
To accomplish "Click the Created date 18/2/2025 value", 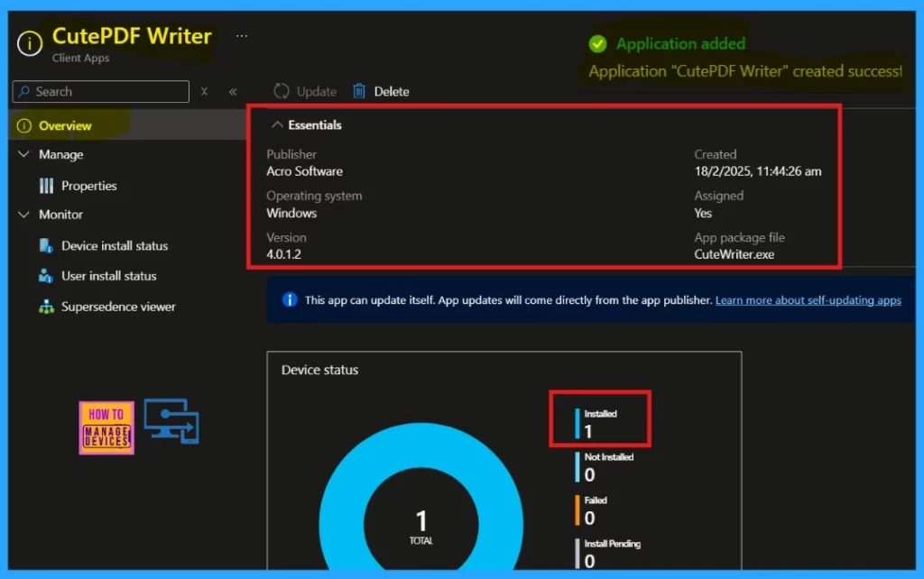I will [757, 171].
